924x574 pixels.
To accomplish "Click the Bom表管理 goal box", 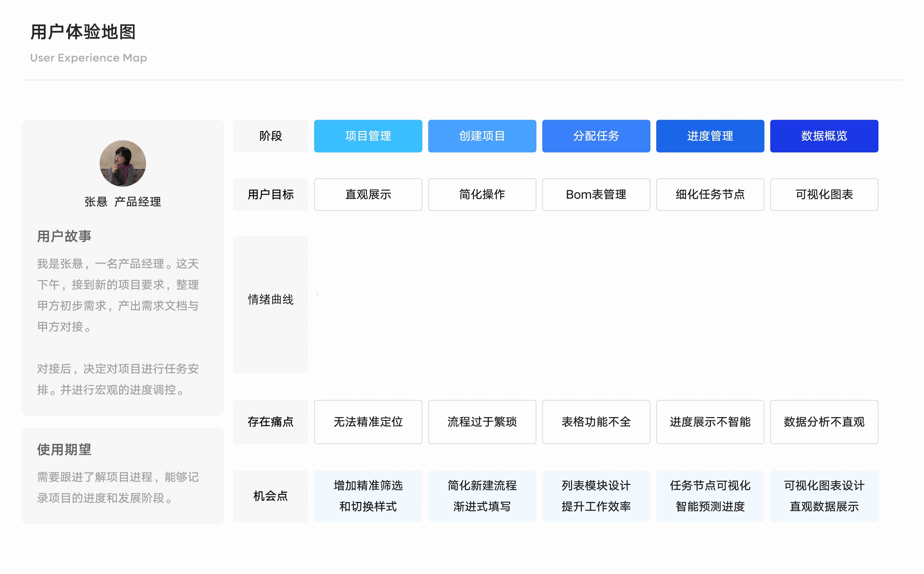I will coord(596,194).
